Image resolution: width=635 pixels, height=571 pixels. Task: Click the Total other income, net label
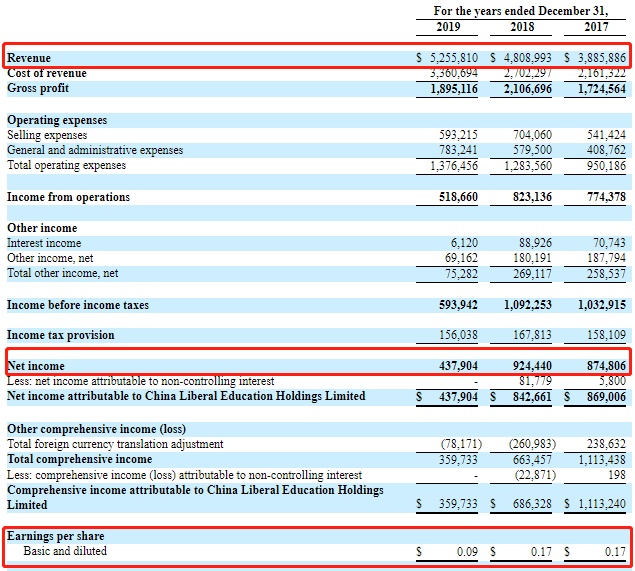coord(62,273)
